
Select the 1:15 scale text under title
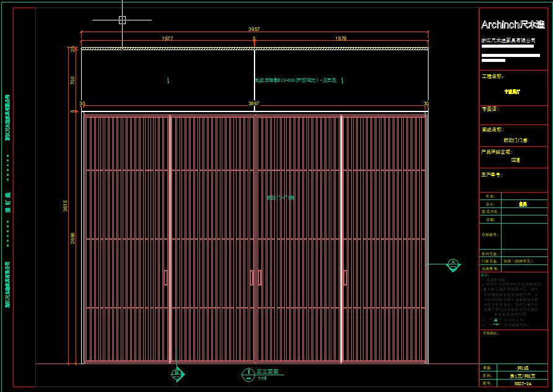(x=263, y=378)
